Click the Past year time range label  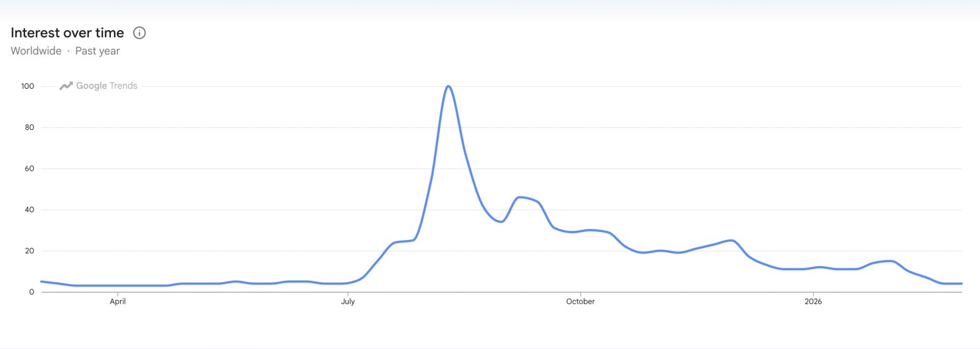97,51
